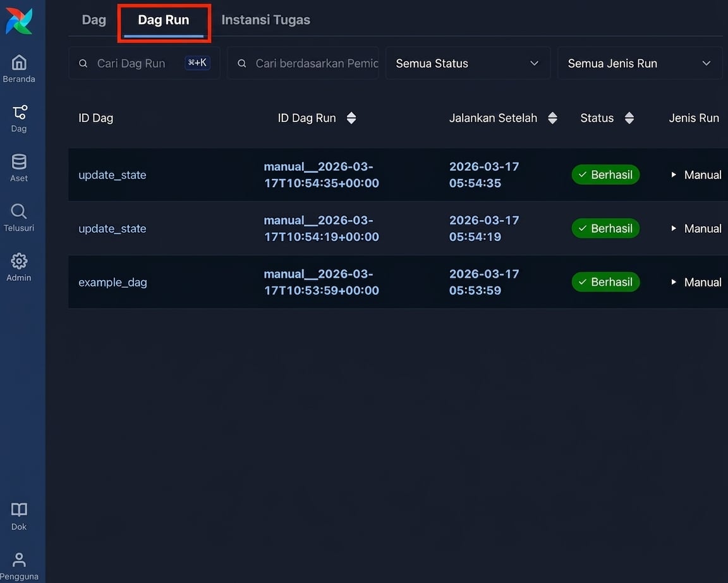
Task: Click Manual label in example_dag row
Action: tap(703, 283)
